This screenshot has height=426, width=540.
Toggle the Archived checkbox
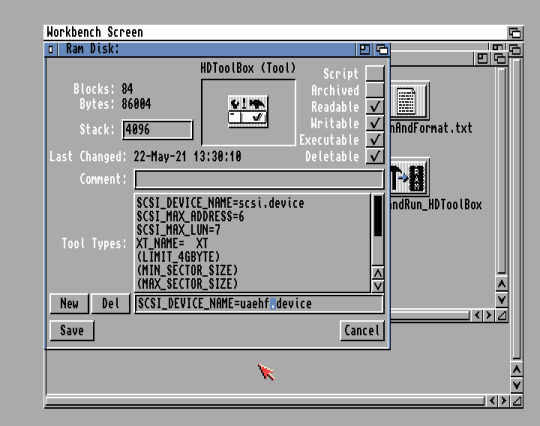[x=375, y=90]
